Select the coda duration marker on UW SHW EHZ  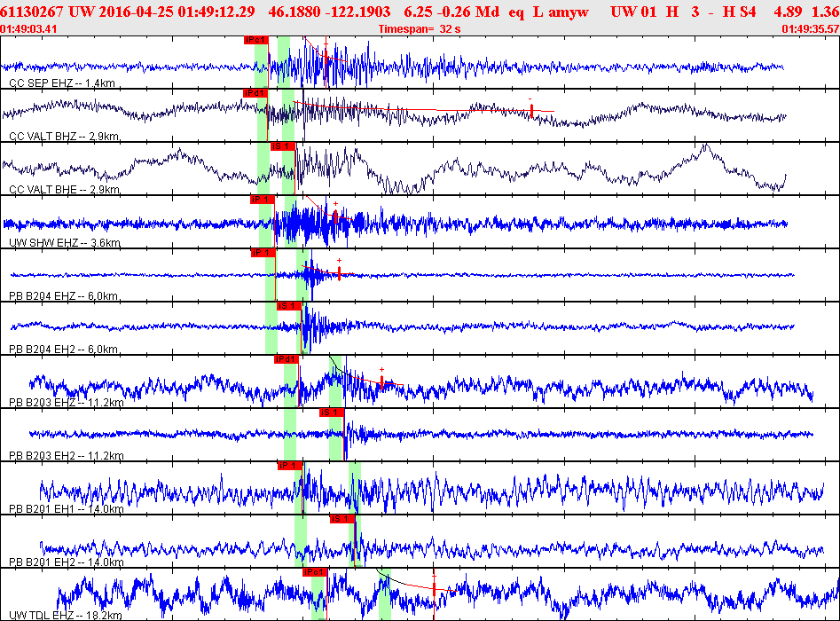pos(335,216)
